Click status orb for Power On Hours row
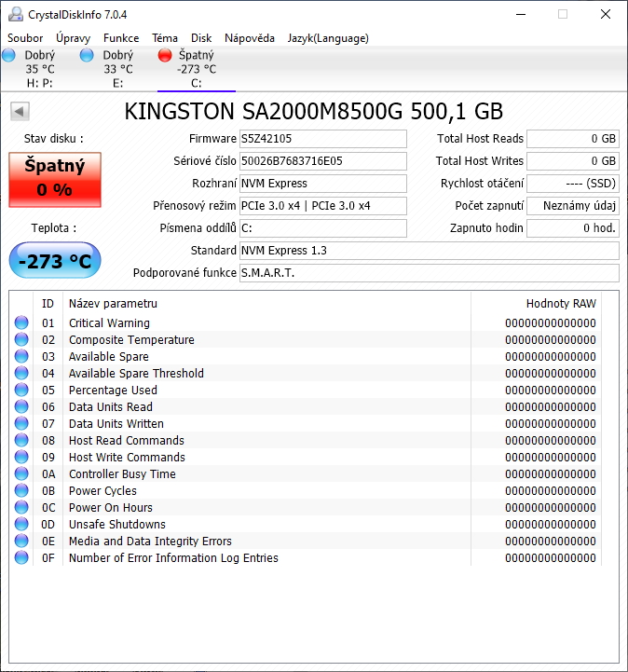Image resolution: width=628 pixels, height=672 pixels. (x=21, y=507)
